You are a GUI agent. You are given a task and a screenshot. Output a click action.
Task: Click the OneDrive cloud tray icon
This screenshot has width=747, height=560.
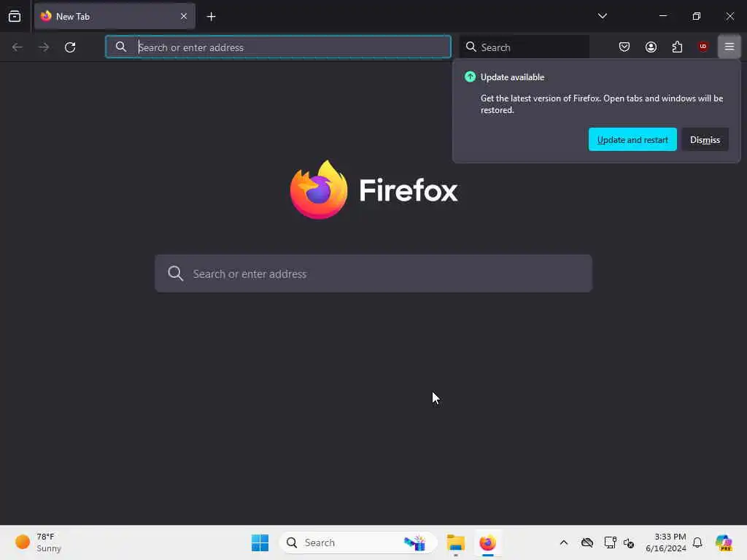[587, 542]
